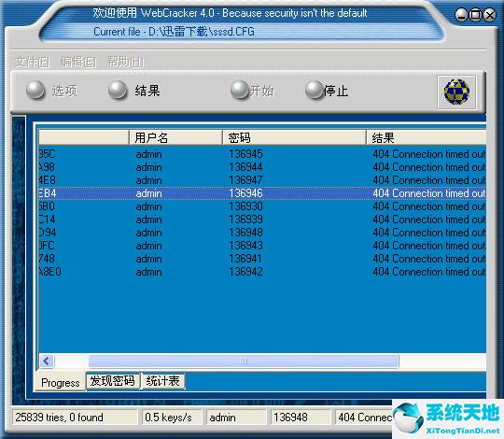Viewport: 504px width, 439px height.
Task: Sort by the 用户名 column header
Action: click(175, 137)
